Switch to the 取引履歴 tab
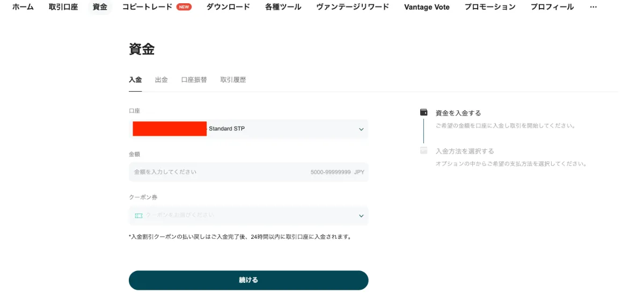The height and width of the screenshot is (300, 644). (233, 79)
